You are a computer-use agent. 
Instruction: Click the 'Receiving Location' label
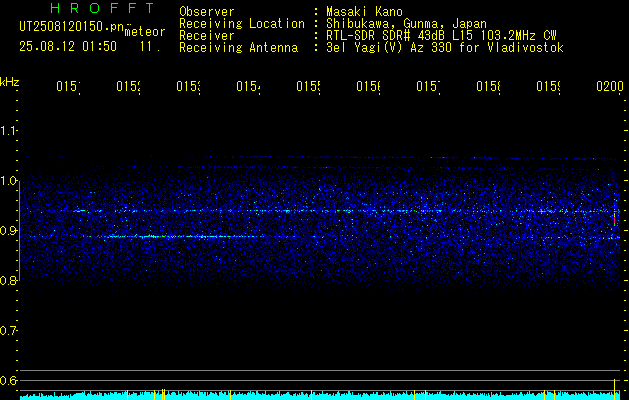[x=242, y=24]
